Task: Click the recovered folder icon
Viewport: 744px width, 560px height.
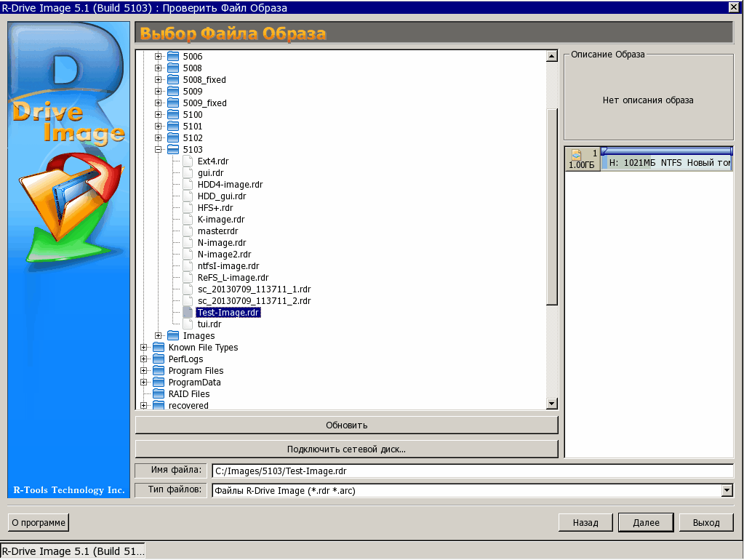Action: pos(159,405)
